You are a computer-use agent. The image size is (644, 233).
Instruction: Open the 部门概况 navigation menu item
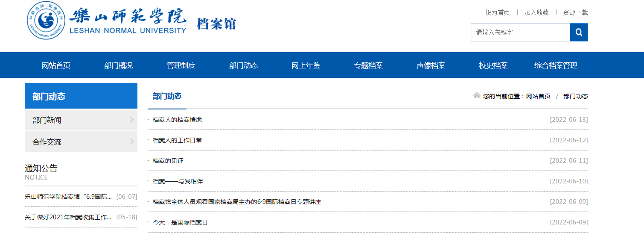(118, 65)
